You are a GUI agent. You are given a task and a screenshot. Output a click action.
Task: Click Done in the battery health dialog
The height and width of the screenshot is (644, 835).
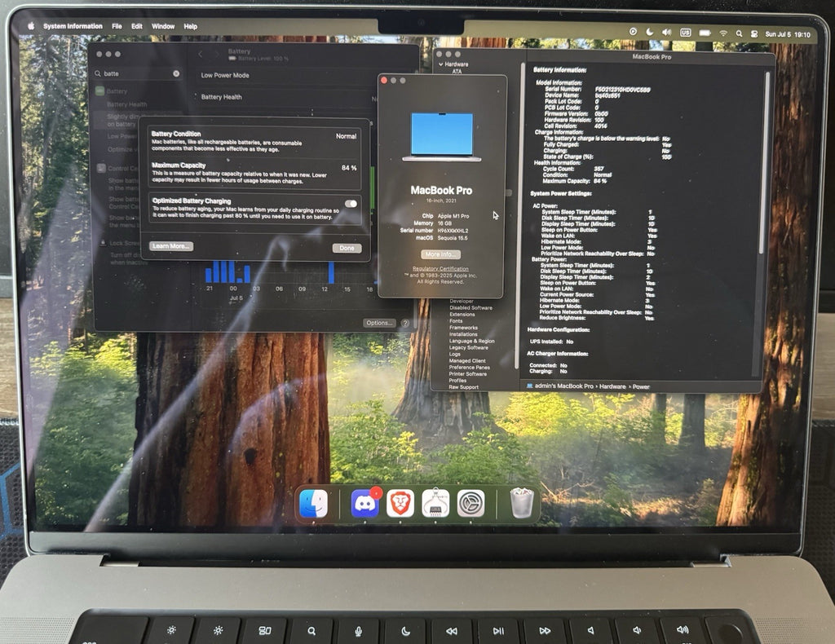click(x=347, y=248)
